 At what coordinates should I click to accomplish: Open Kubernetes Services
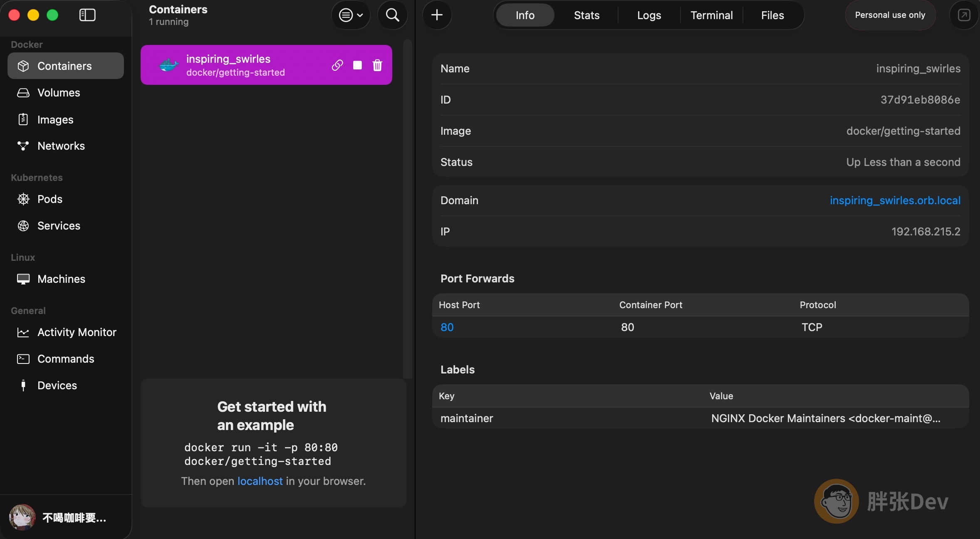click(x=66, y=225)
